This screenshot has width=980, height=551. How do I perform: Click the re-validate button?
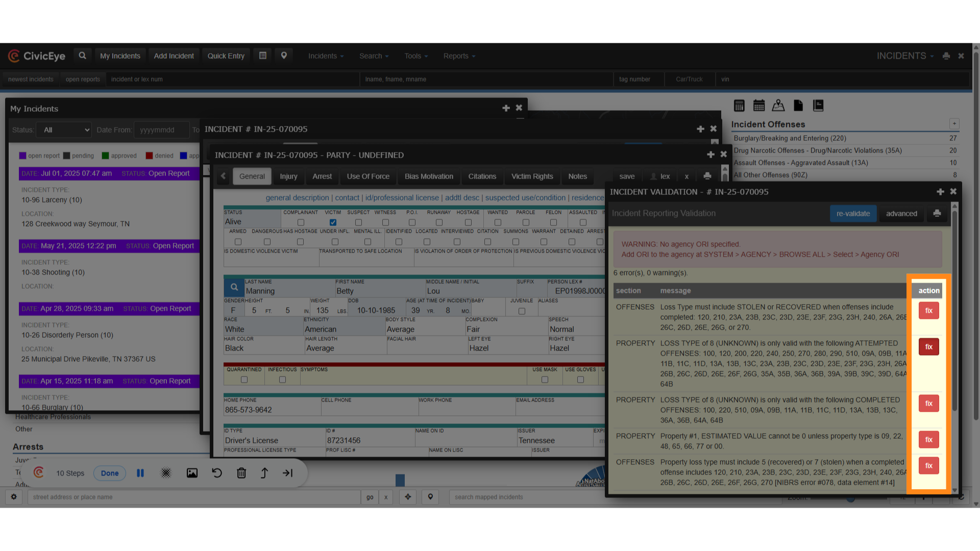(x=853, y=213)
